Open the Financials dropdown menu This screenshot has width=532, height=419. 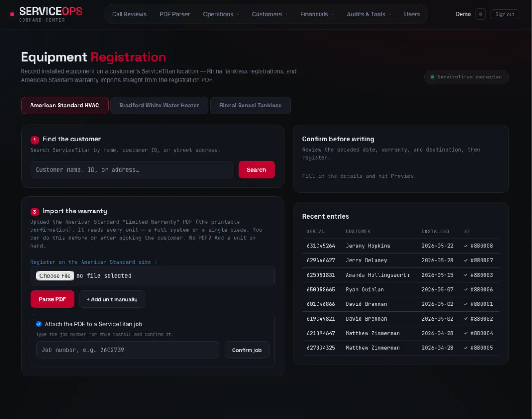click(317, 14)
